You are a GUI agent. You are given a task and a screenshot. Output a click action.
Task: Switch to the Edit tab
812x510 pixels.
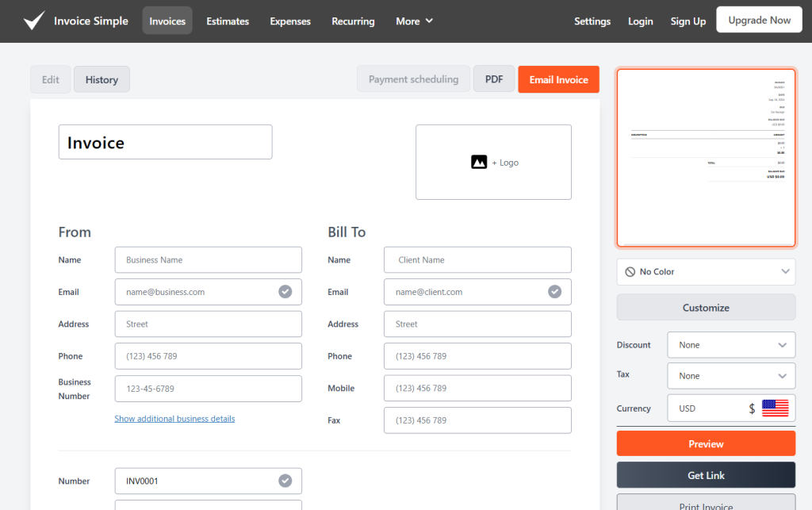click(x=51, y=79)
